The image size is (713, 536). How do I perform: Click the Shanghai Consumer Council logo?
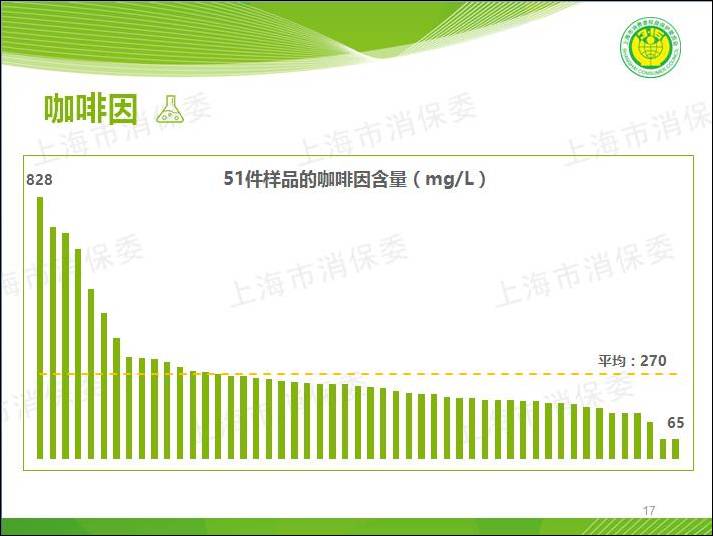pos(651,47)
